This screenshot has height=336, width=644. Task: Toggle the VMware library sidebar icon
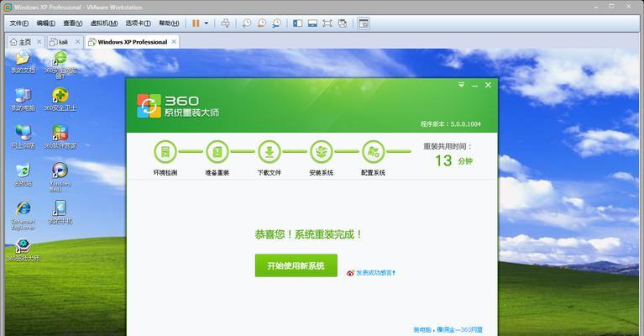[298, 24]
